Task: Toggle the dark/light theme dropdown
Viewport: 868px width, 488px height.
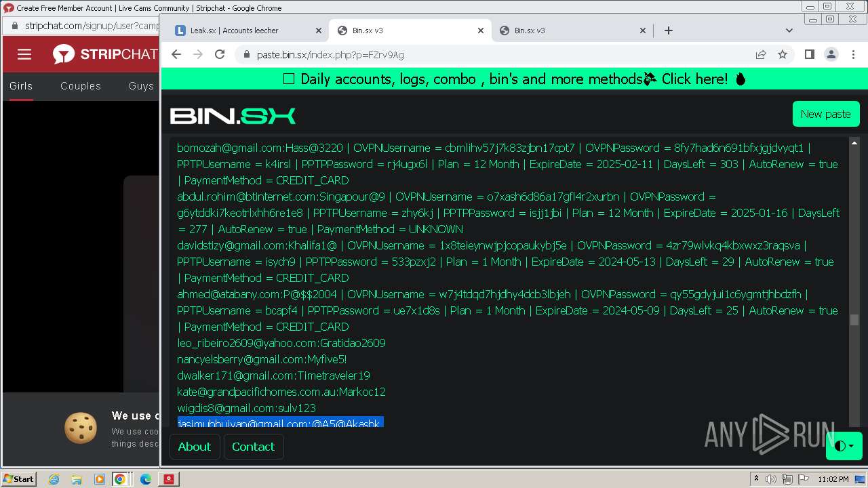Action: (x=844, y=446)
